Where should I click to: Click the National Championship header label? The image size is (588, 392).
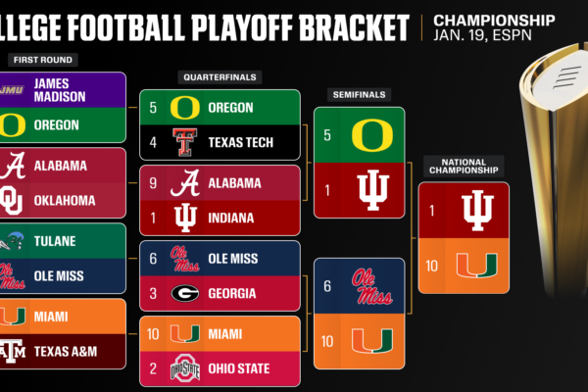tap(464, 169)
